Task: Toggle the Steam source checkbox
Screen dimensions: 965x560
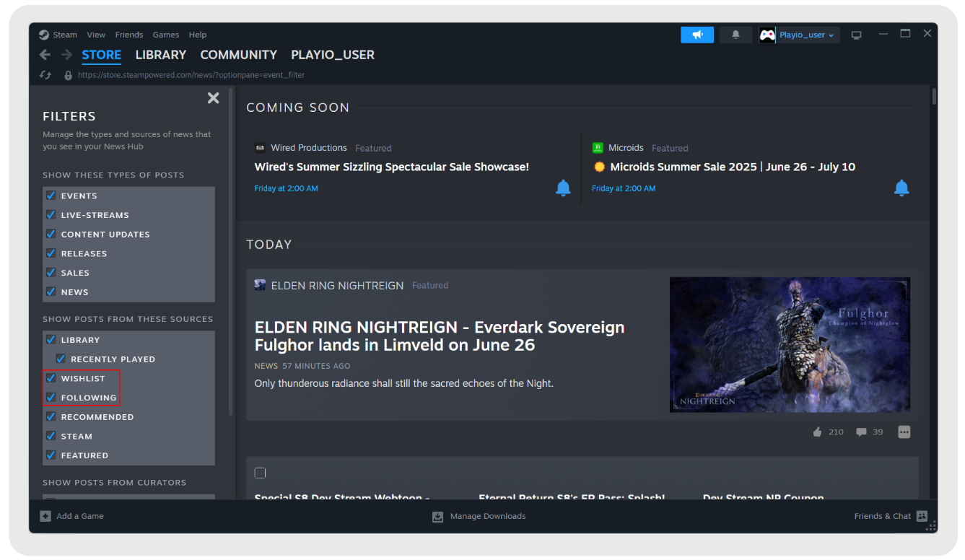Action: (x=51, y=436)
